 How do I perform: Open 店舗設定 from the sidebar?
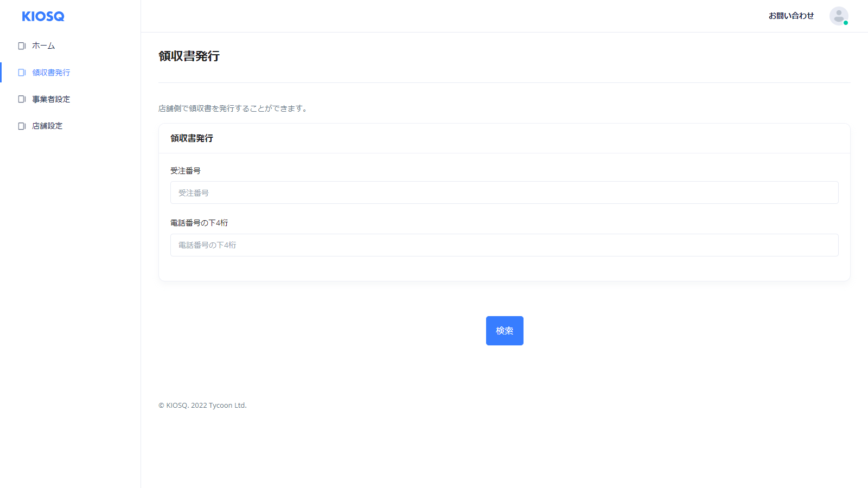click(47, 126)
